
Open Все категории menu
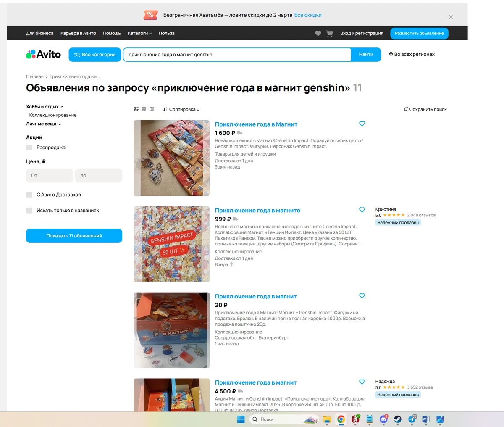(95, 55)
